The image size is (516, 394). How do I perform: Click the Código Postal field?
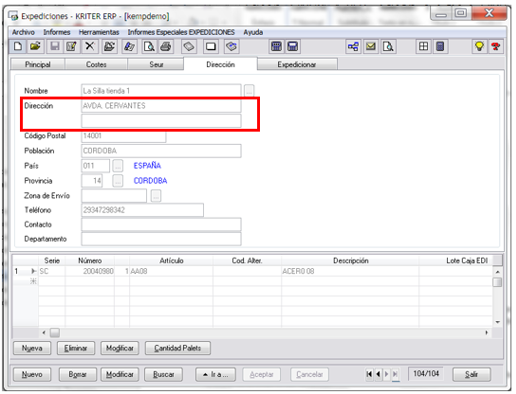(x=124, y=136)
